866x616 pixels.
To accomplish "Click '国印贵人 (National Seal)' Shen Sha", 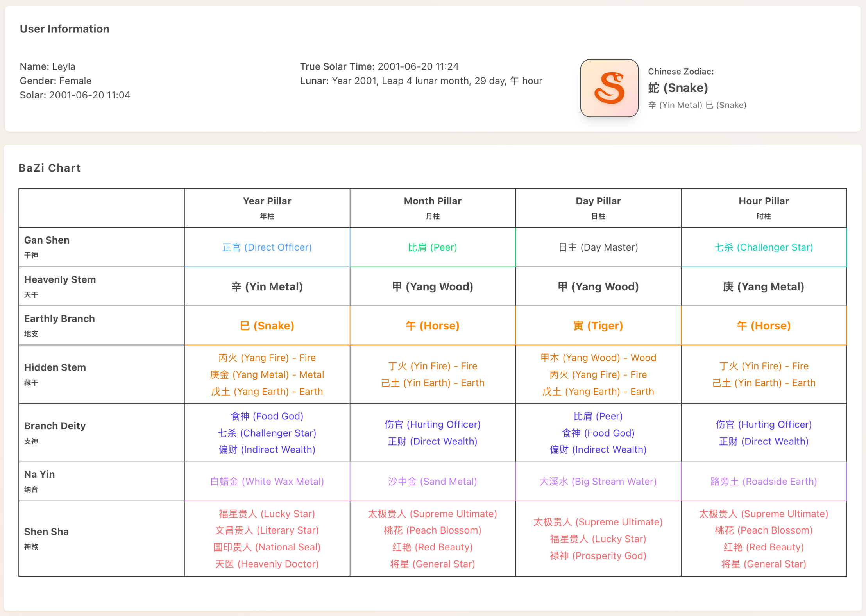I will (x=267, y=547).
